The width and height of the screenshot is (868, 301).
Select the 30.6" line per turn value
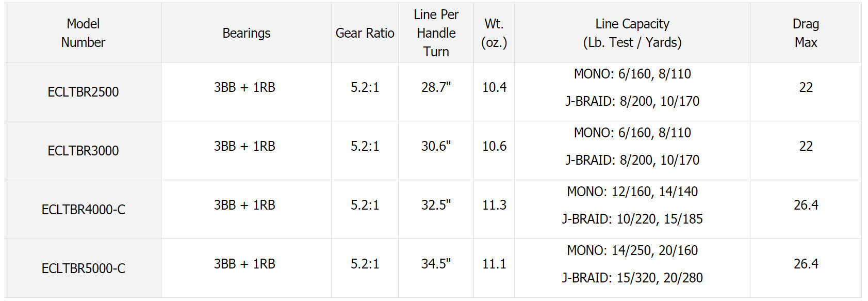tap(436, 146)
